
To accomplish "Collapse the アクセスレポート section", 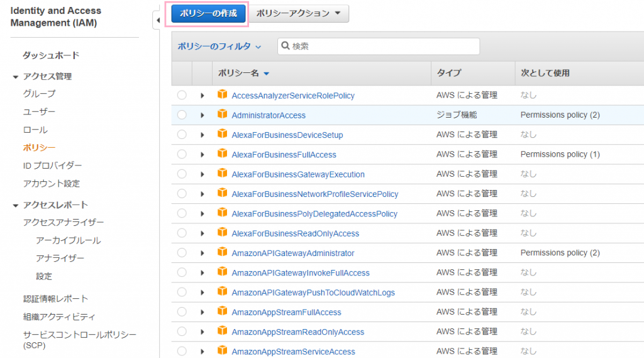I will 16,206.
